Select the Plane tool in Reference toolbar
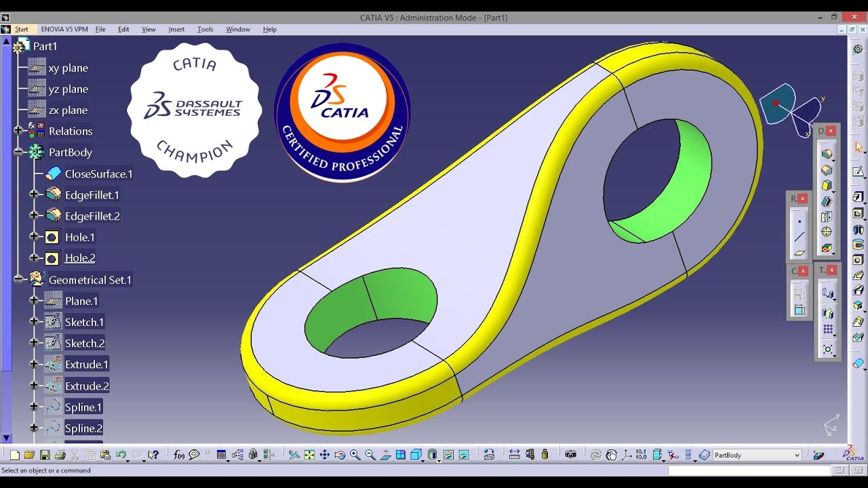This screenshot has width=868, height=488. click(800, 253)
